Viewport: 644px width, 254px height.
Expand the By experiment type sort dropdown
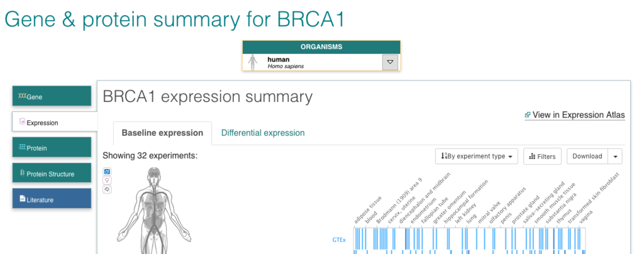coord(477,157)
